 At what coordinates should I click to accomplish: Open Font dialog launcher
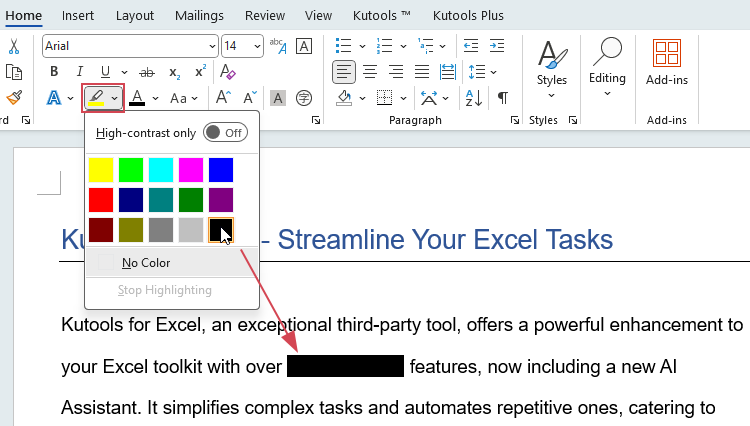pos(316,120)
